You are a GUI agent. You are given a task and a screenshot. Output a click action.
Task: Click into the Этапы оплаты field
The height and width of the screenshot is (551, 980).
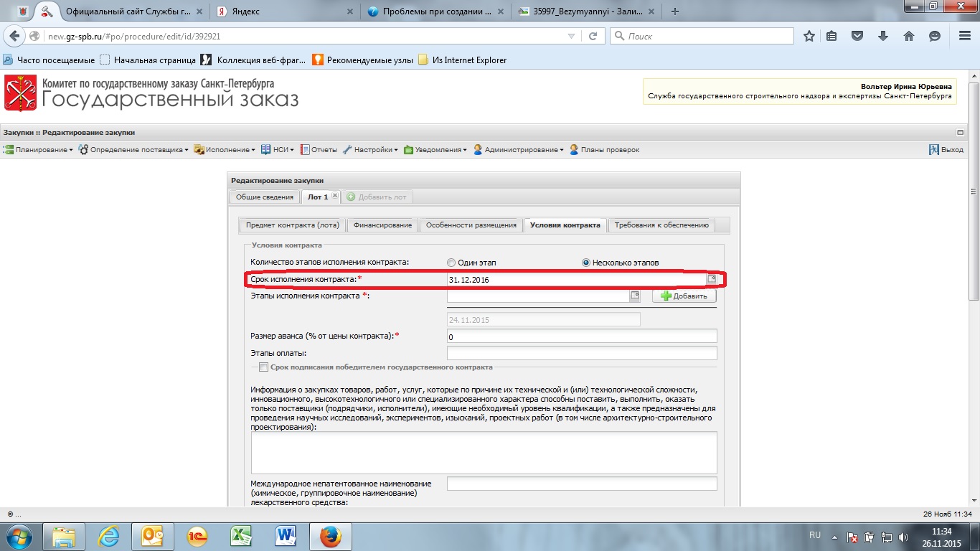click(582, 353)
